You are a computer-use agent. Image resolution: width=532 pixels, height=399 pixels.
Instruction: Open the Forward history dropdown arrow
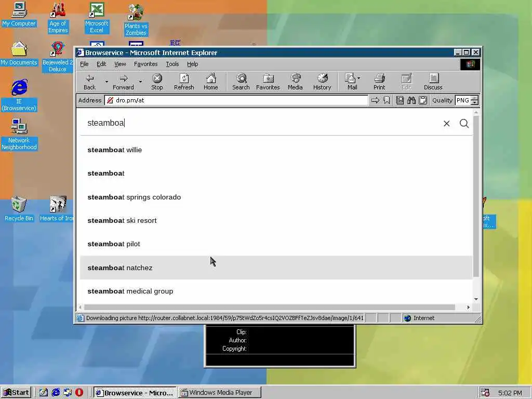click(x=140, y=82)
